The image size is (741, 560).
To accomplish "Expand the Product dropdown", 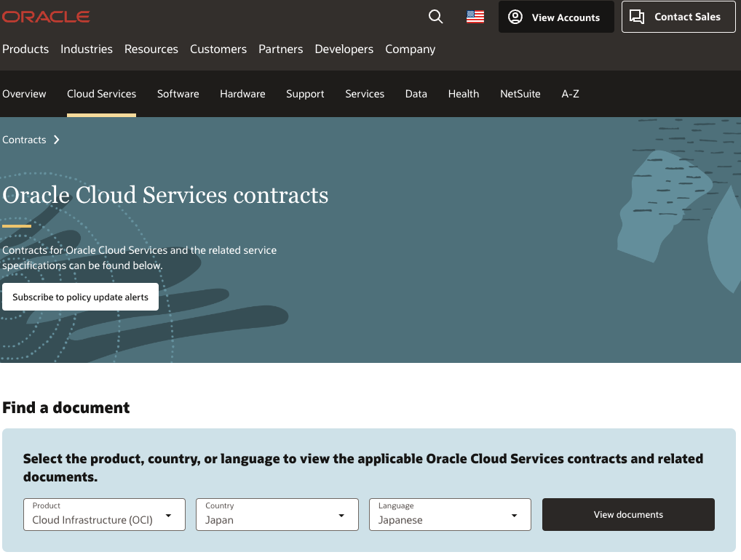I will [104, 515].
